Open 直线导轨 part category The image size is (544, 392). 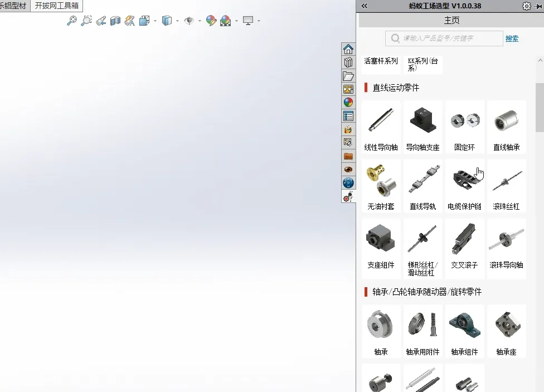pyautogui.click(x=423, y=186)
